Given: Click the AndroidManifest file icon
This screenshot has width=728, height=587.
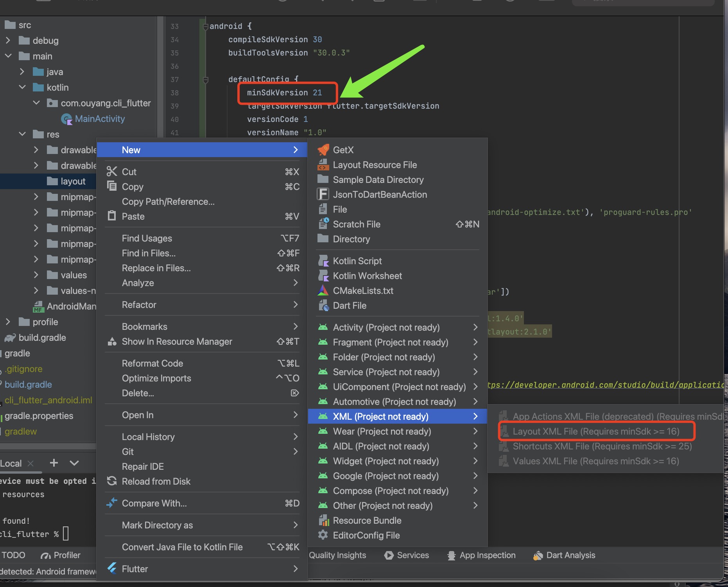Looking at the screenshot, I should pyautogui.click(x=38, y=306).
